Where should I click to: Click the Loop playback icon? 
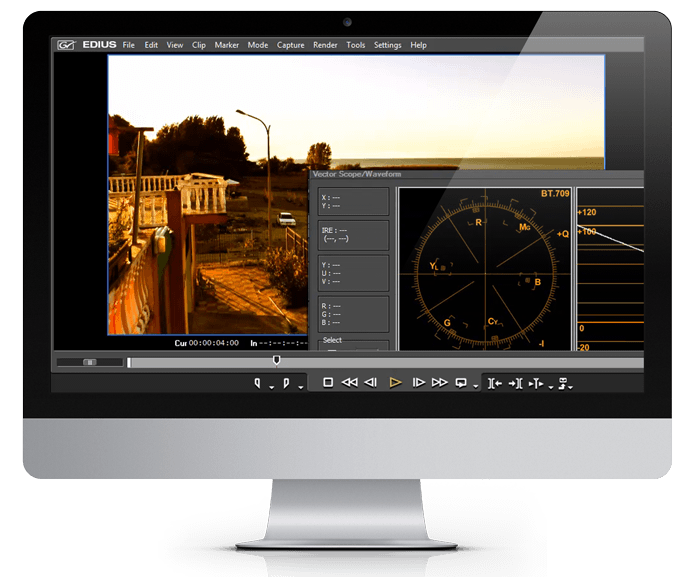[461, 382]
